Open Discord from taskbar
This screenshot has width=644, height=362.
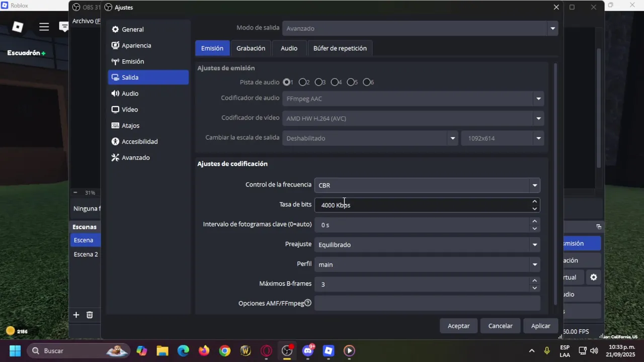(x=308, y=350)
